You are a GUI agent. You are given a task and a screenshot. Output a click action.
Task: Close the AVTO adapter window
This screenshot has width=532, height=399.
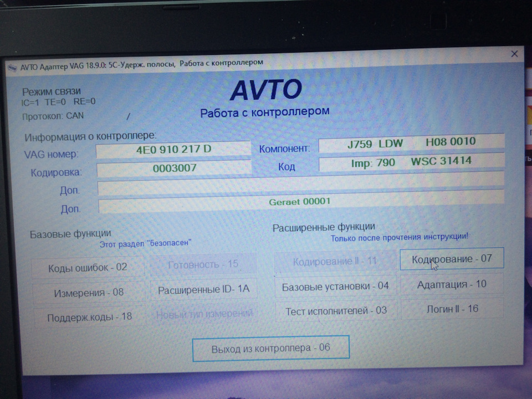[x=514, y=54]
